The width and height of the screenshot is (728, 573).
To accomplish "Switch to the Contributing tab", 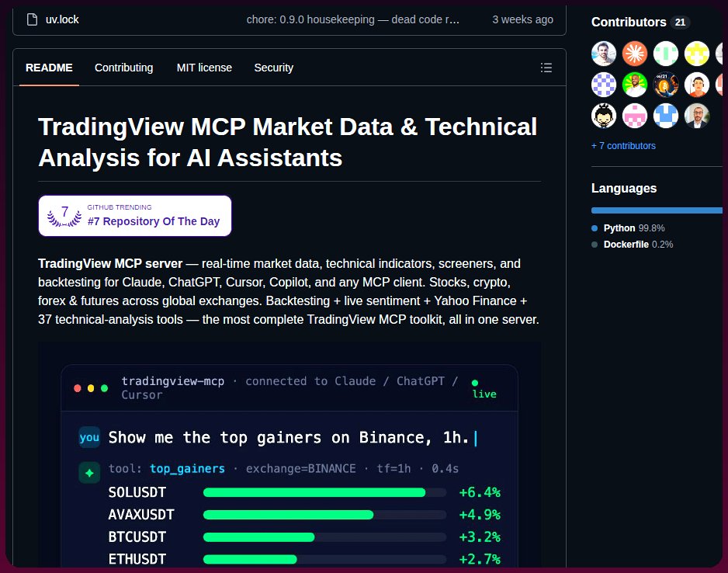I will [124, 68].
